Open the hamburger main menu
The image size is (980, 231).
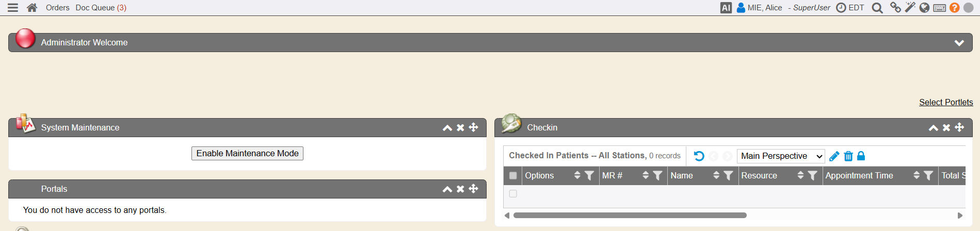(x=13, y=8)
